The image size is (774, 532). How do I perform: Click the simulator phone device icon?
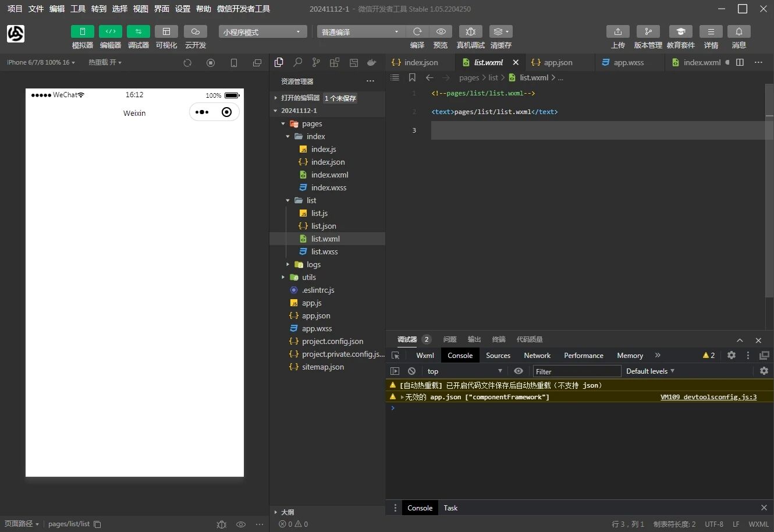234,63
